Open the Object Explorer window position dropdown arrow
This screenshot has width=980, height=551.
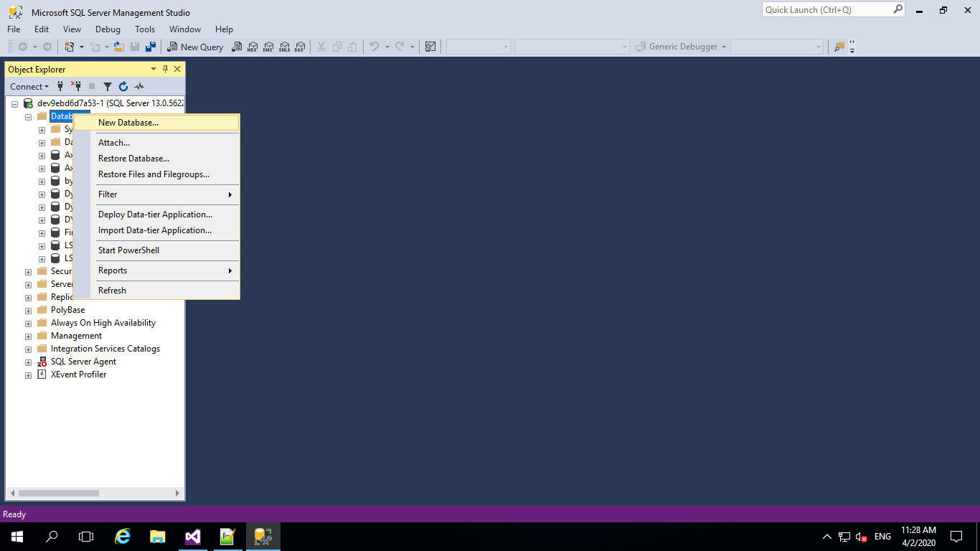(x=154, y=69)
